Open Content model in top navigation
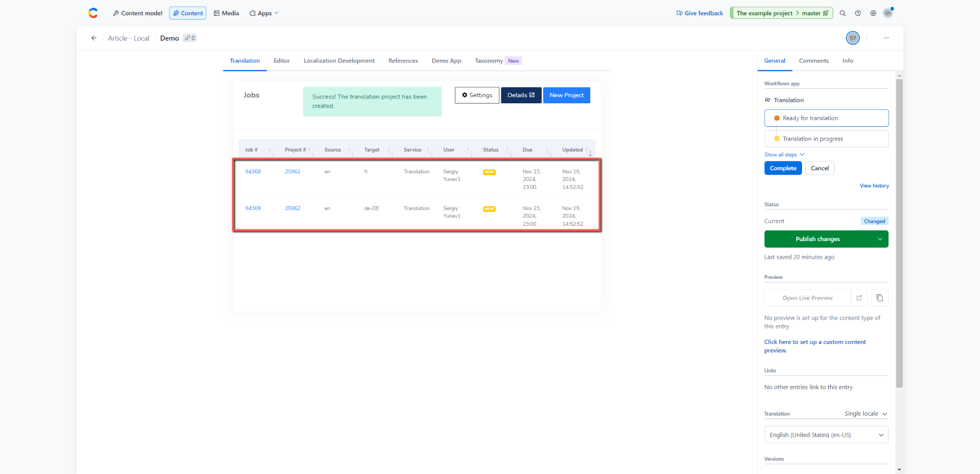This screenshot has width=980, height=474. point(137,13)
